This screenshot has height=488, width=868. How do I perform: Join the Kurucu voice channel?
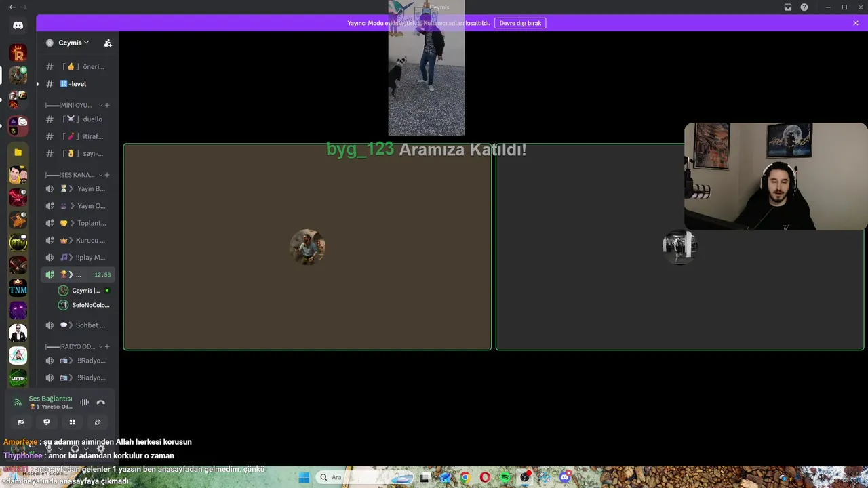[77, 240]
